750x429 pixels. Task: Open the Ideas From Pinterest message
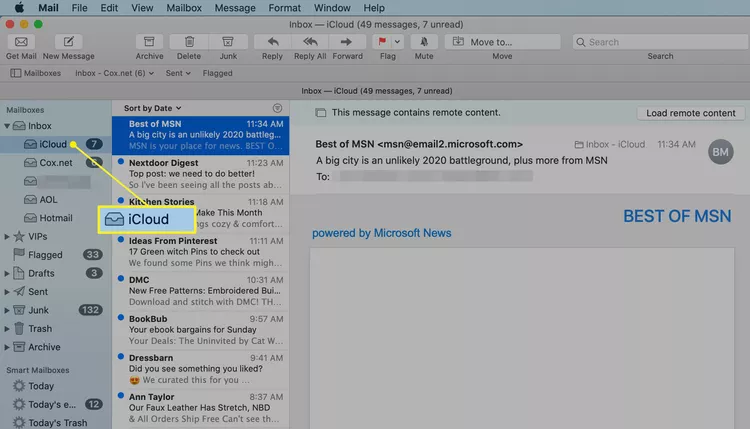(200, 252)
